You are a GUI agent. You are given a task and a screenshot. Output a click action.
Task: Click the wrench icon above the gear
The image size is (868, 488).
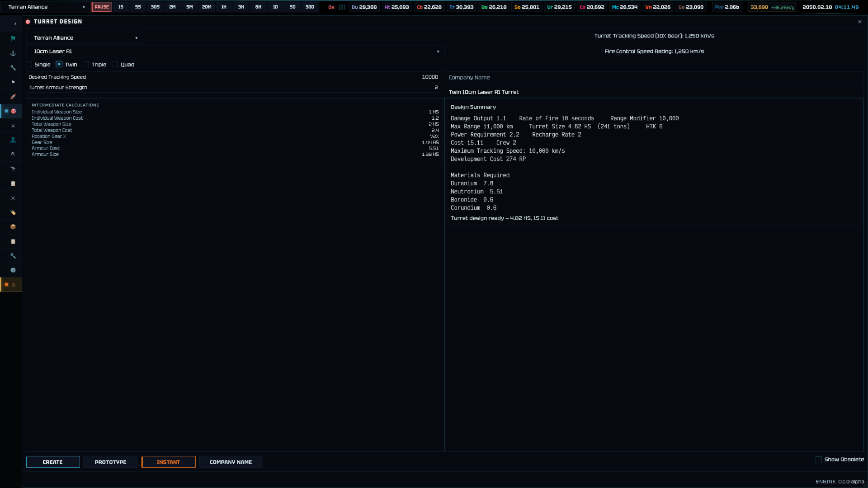(x=13, y=256)
